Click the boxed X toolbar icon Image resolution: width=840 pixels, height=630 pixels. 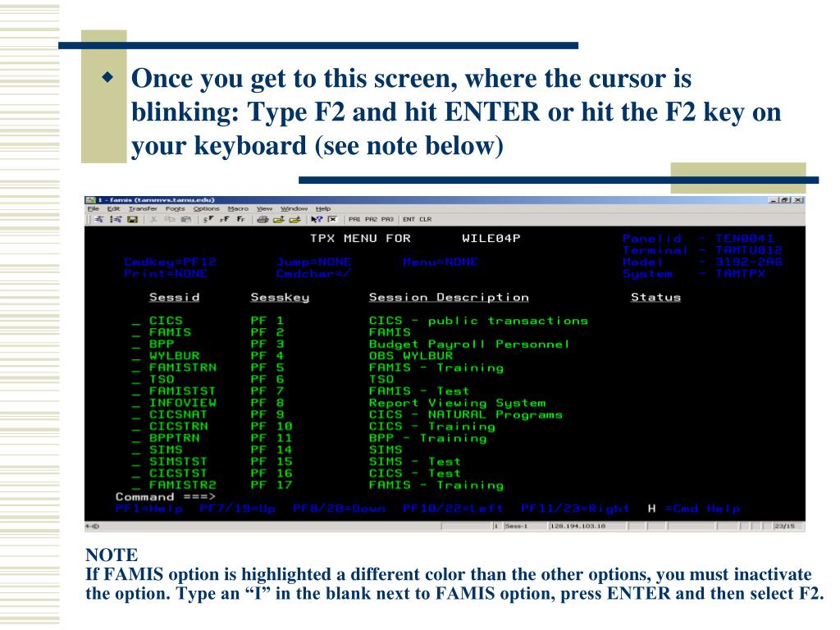(x=333, y=219)
